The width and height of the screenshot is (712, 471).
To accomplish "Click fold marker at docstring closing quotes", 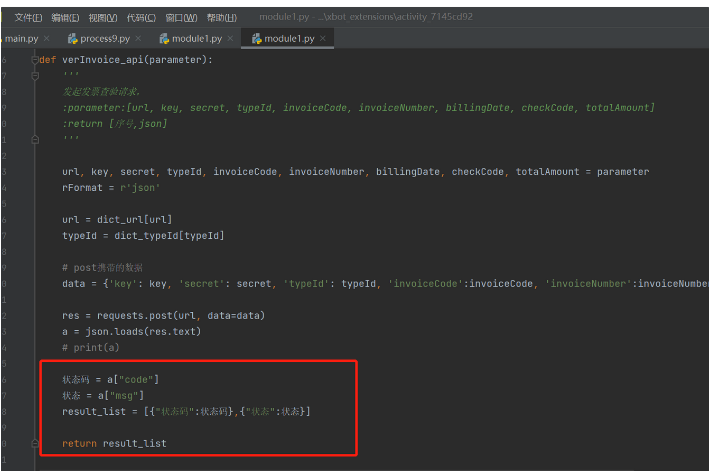I will [x=35, y=139].
